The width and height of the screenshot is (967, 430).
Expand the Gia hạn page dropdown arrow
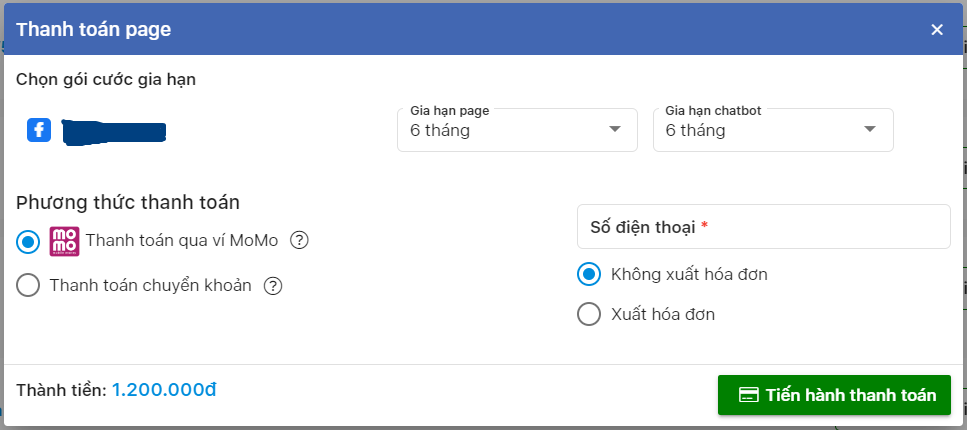tap(614, 130)
